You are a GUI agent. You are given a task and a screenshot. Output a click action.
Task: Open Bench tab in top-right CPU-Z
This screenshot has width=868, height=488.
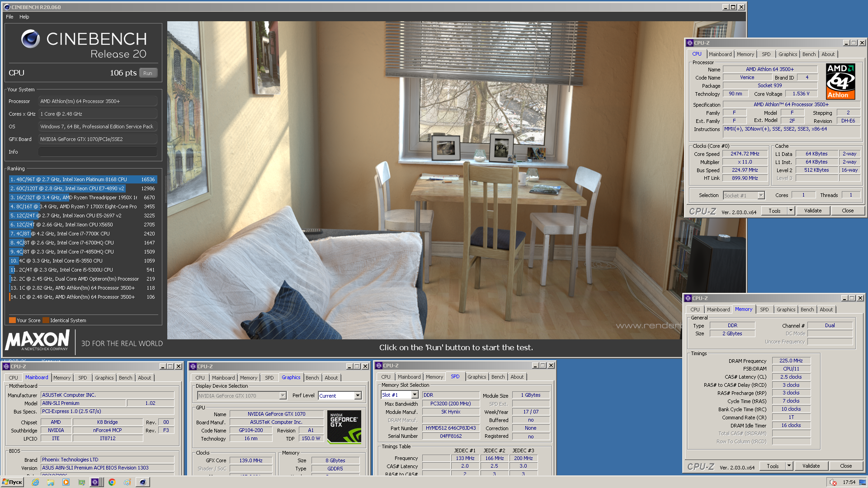click(x=809, y=54)
